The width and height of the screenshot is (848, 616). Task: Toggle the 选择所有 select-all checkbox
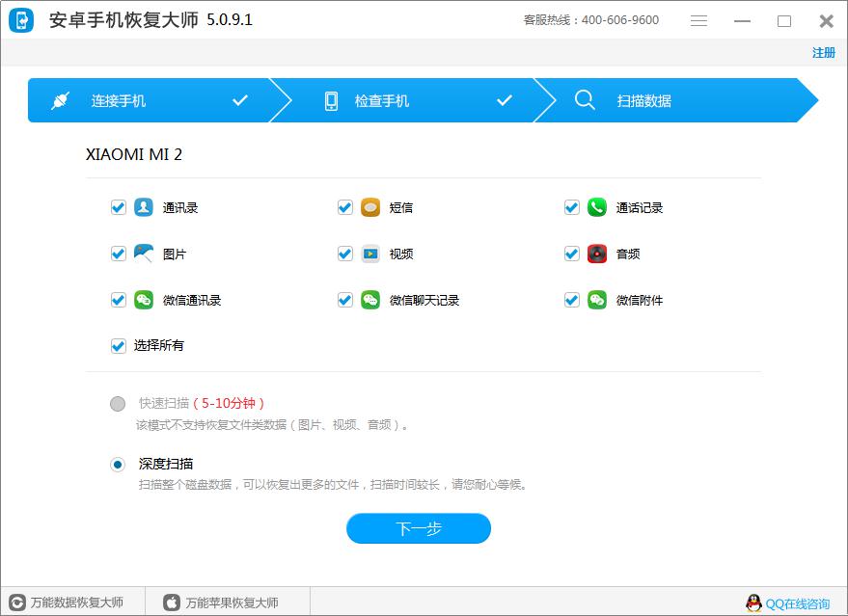pyautogui.click(x=119, y=346)
